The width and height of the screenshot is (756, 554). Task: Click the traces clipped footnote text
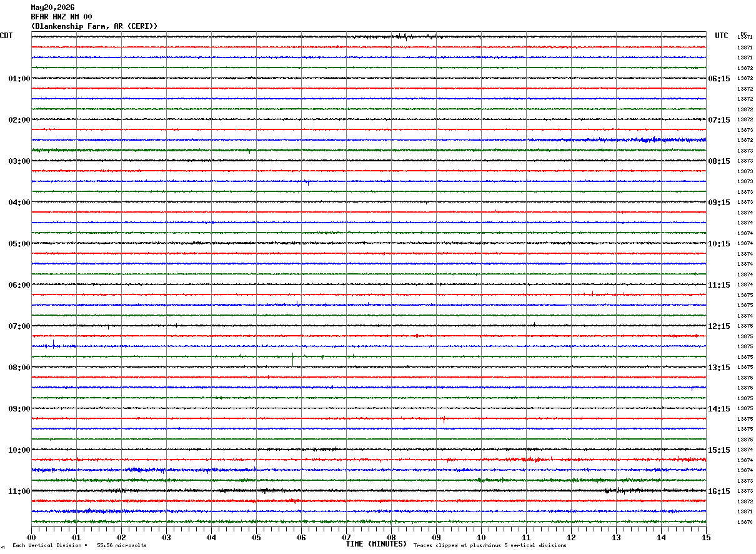[x=490, y=545]
